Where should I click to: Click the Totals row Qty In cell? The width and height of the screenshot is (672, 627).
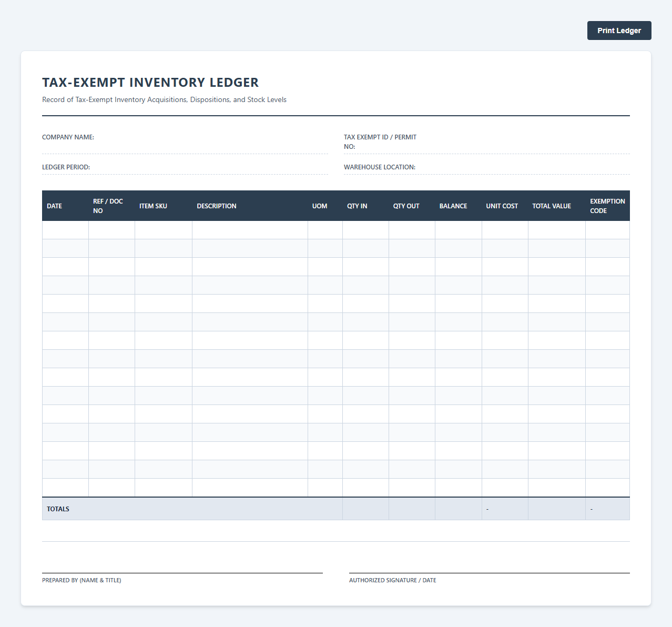pyautogui.click(x=365, y=509)
